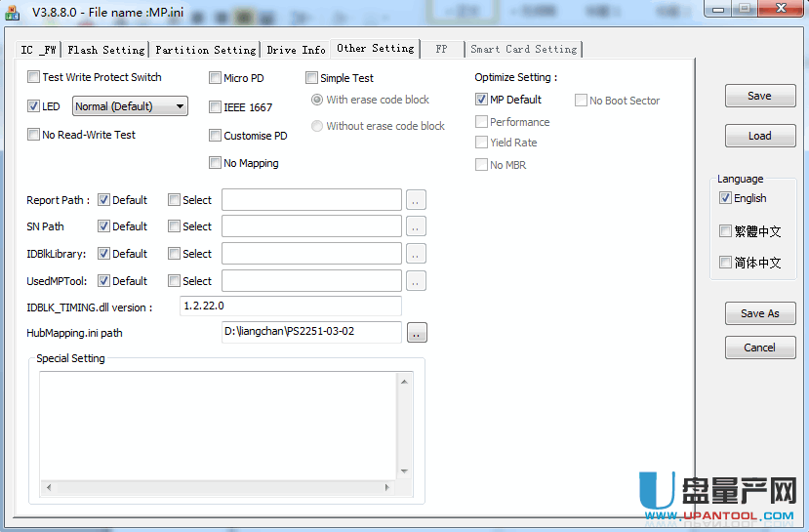Click the Save As button
The image size is (809, 532).
759,313
